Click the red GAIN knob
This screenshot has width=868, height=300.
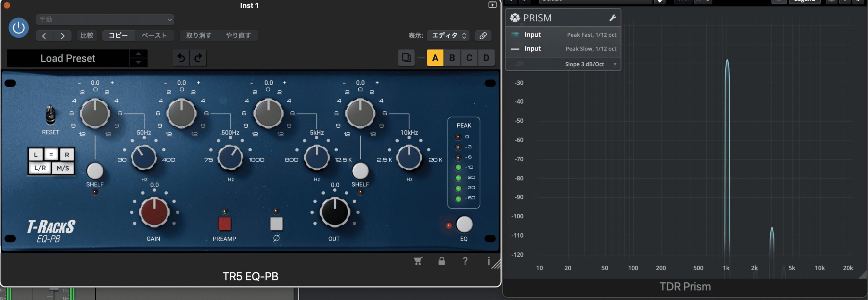tap(154, 212)
